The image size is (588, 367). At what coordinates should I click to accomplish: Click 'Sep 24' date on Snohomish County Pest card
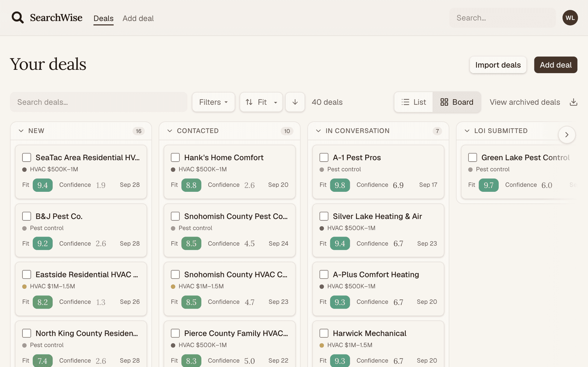(x=278, y=244)
